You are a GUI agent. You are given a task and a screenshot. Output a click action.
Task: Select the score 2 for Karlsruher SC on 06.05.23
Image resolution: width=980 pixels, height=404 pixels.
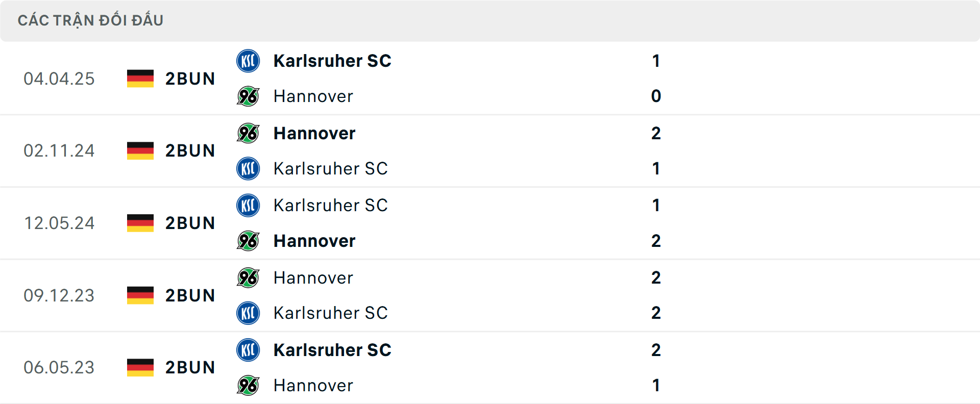click(656, 350)
